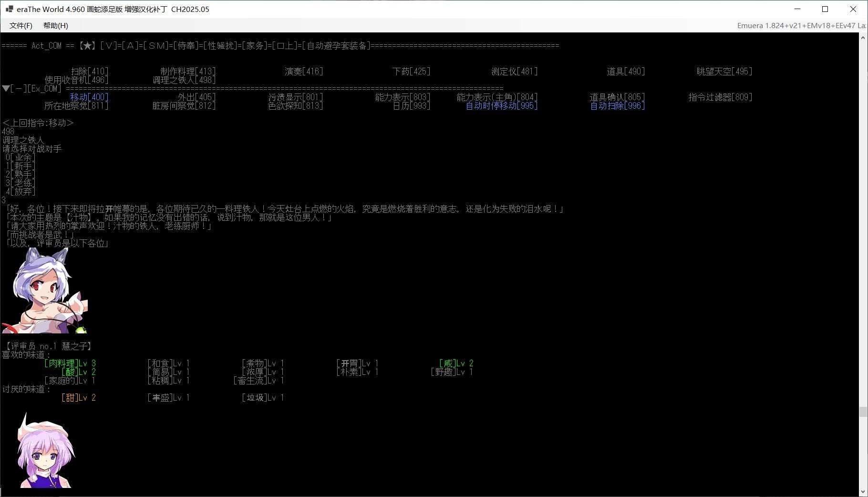Image resolution: width=868 pixels, height=497 pixels.
Task: Collapse the Ex_COM section triangle
Action: [x=6, y=88]
